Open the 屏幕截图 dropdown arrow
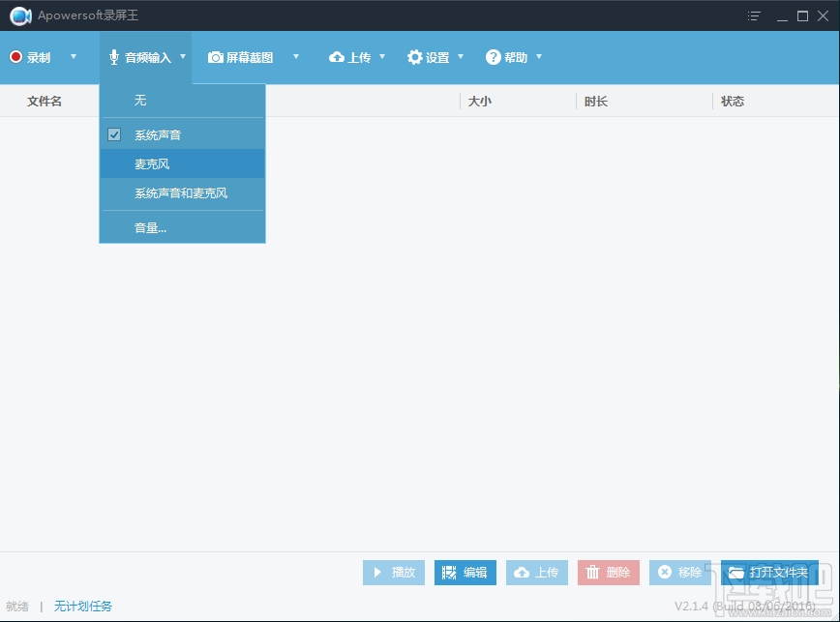840x622 pixels. [x=296, y=57]
